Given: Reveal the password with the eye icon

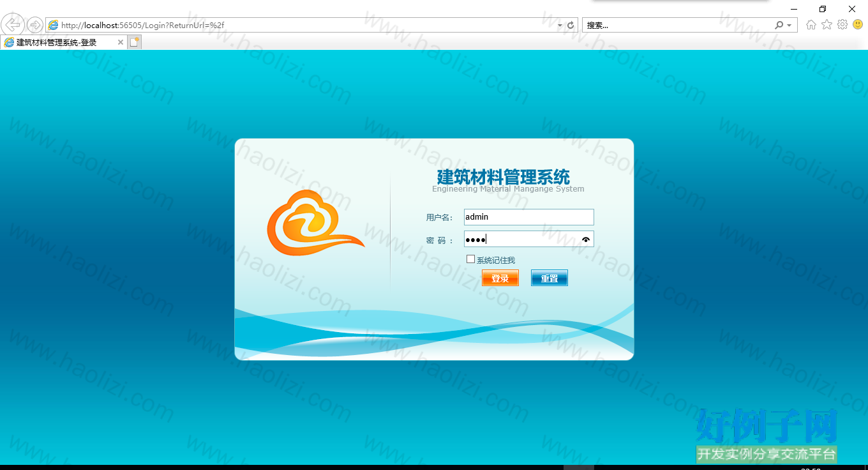Looking at the screenshot, I should click(x=586, y=239).
